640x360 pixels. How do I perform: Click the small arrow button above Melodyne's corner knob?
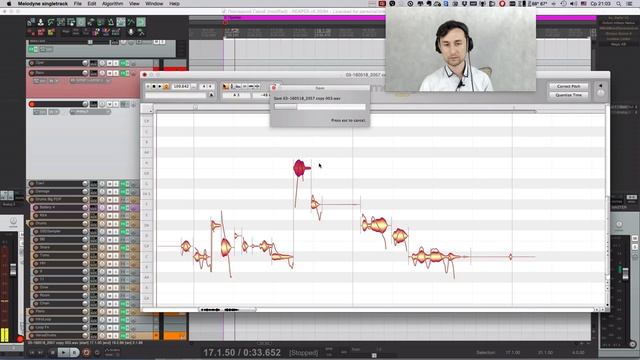click(x=600, y=86)
